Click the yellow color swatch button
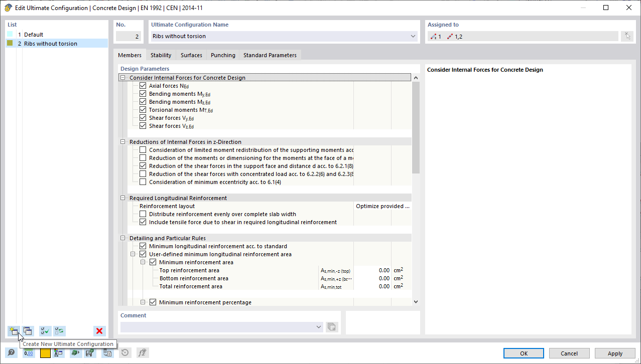This screenshot has height=364, width=641. point(45,353)
